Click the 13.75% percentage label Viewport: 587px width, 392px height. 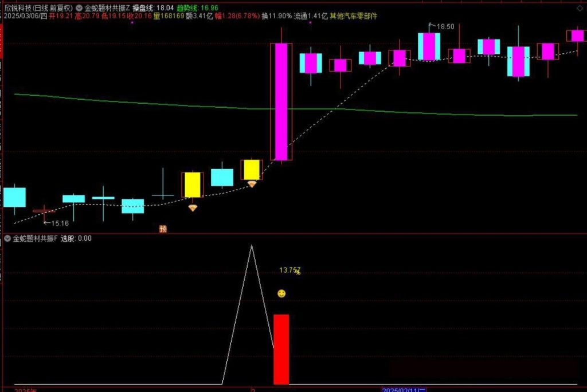click(289, 271)
